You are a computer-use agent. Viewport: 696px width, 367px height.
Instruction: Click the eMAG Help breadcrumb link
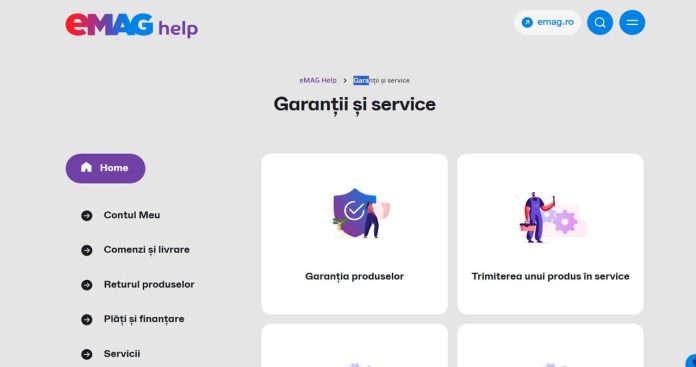click(x=318, y=80)
